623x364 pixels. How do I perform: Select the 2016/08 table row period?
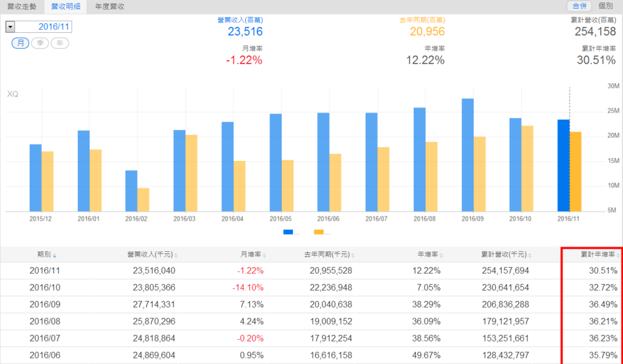click(x=44, y=321)
